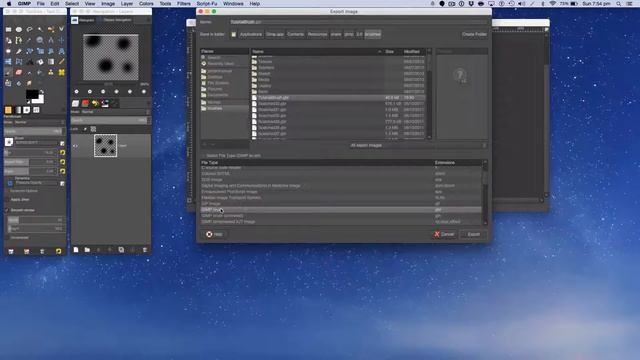Click the Export button

pyautogui.click(x=473, y=234)
